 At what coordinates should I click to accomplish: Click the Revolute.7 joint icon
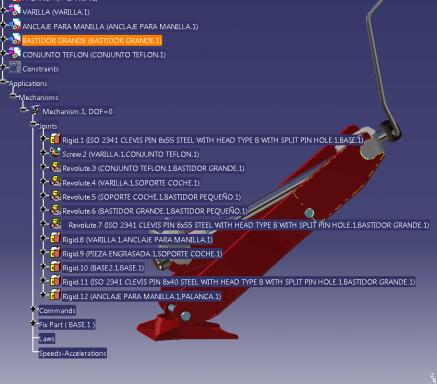pyautogui.click(x=55, y=224)
